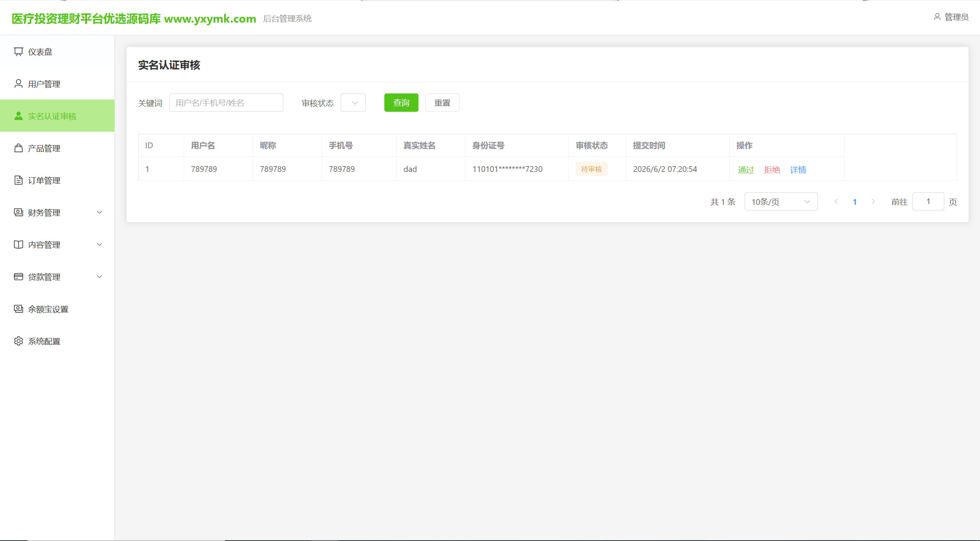Click the 审核状态 column header
Viewport: 980px width, 541px height.
pyautogui.click(x=591, y=145)
